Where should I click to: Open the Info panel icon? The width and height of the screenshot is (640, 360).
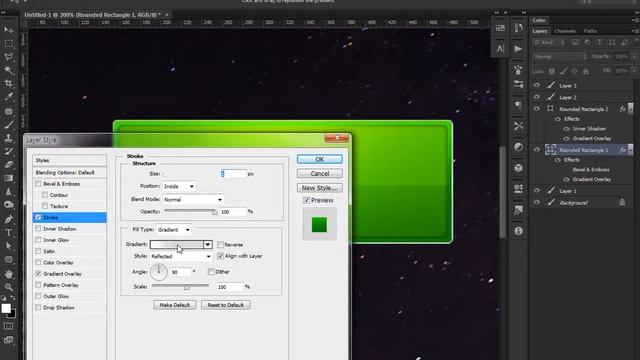518,231
